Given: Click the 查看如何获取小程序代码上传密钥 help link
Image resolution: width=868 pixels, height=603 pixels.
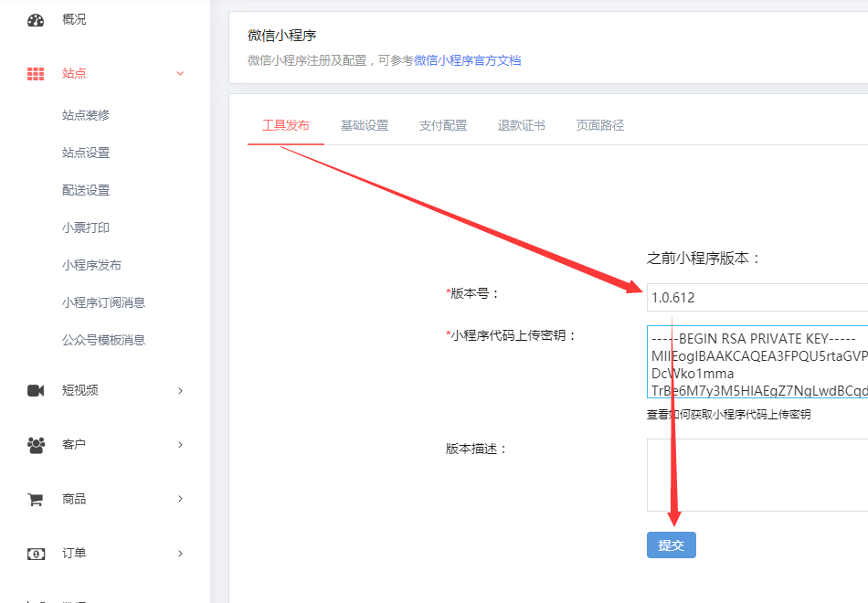Looking at the screenshot, I should click(x=728, y=414).
